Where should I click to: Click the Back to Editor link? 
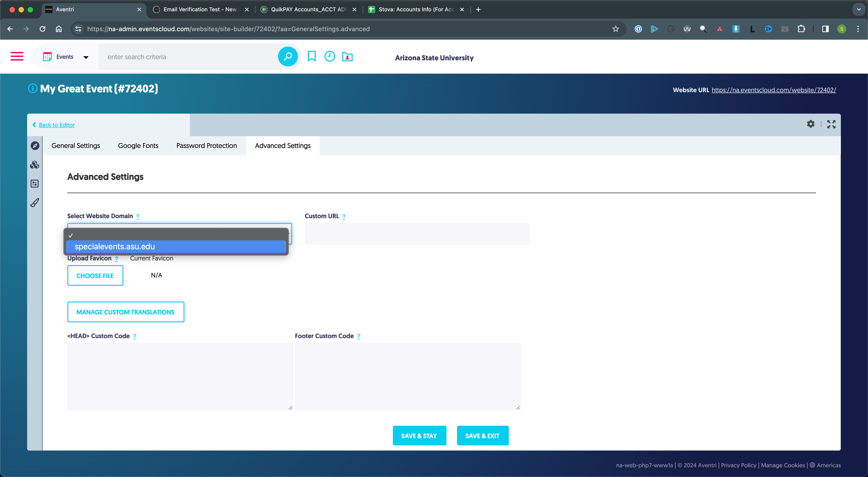click(57, 125)
